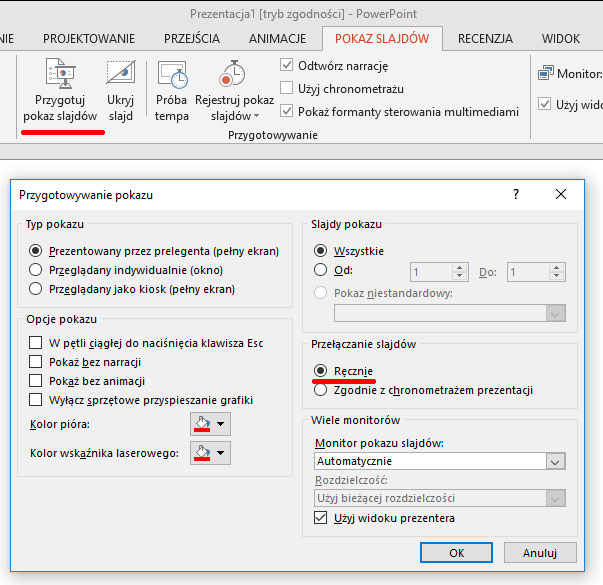Open the ANIMACJE ribbon tab

tap(277, 38)
